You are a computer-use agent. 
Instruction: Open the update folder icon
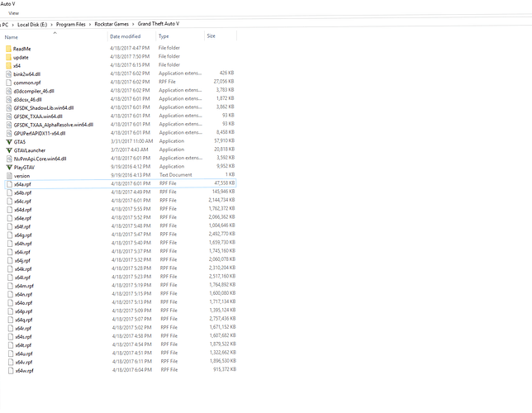(8, 57)
